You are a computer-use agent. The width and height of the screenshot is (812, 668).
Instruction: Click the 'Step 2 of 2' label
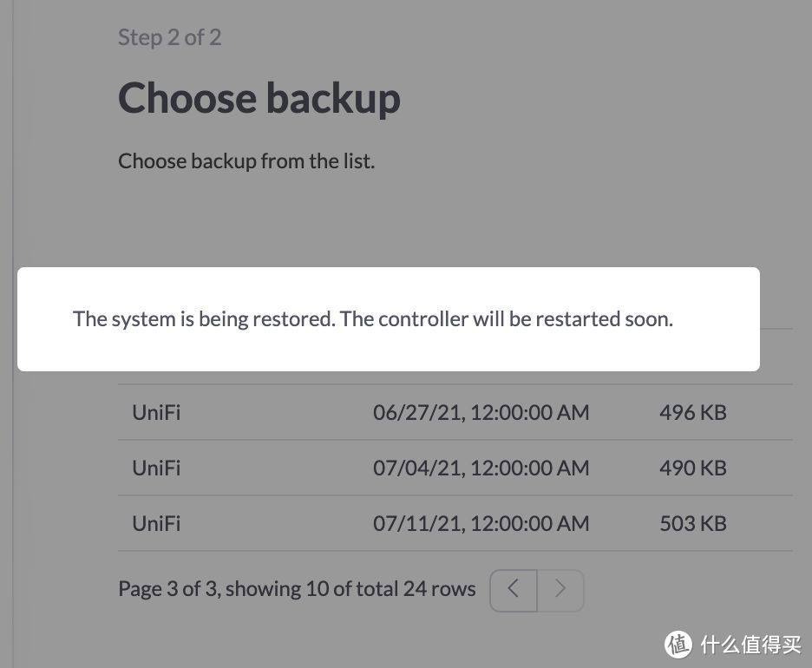pos(169,37)
